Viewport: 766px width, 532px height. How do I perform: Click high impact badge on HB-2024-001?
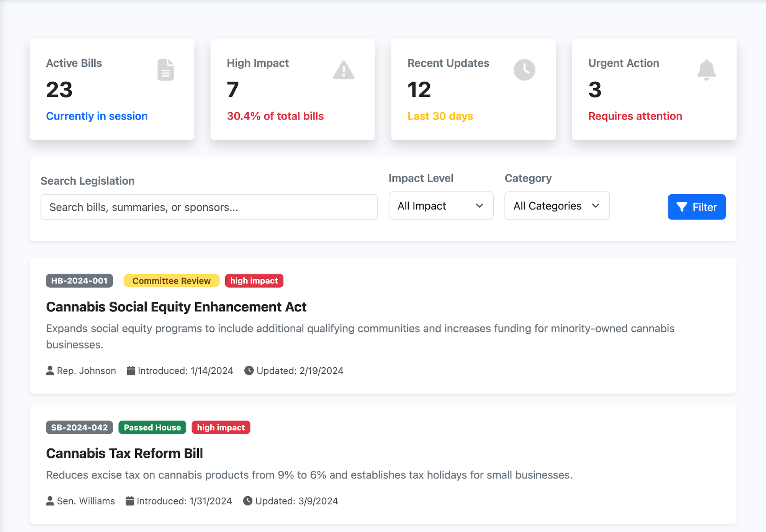[x=254, y=281]
